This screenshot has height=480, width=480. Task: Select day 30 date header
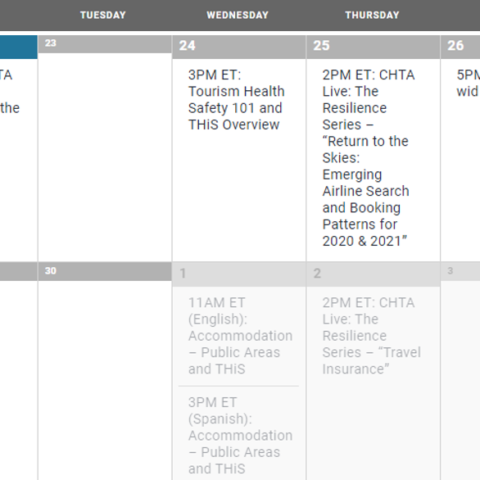[105, 271]
